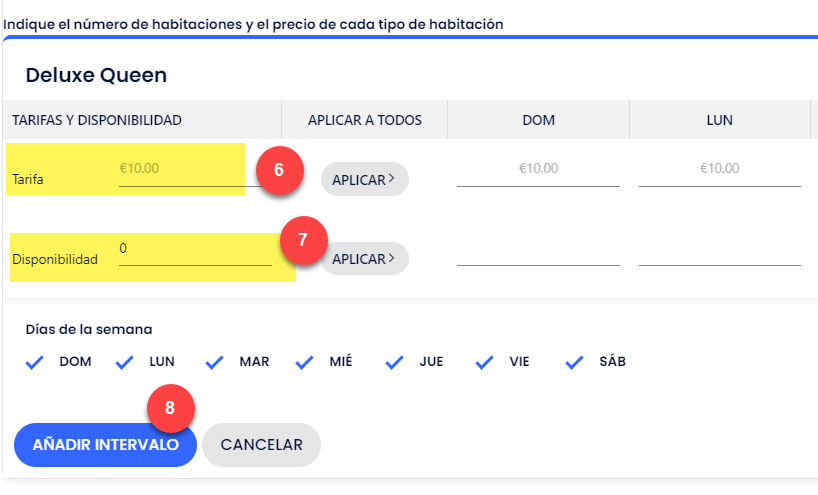Focus the main Tarifa input field

coord(190,171)
